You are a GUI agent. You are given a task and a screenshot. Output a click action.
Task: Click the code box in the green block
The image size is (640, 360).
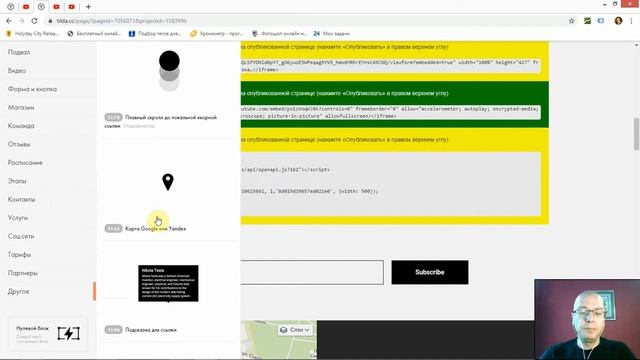pos(391,112)
